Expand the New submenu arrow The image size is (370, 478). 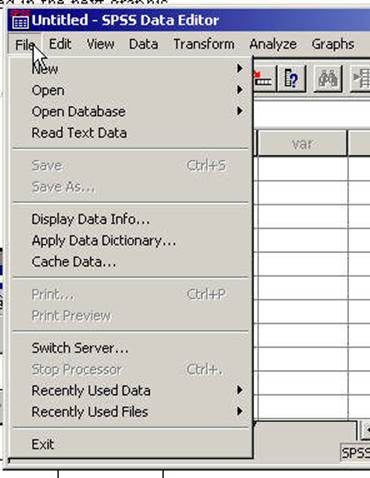(x=239, y=68)
